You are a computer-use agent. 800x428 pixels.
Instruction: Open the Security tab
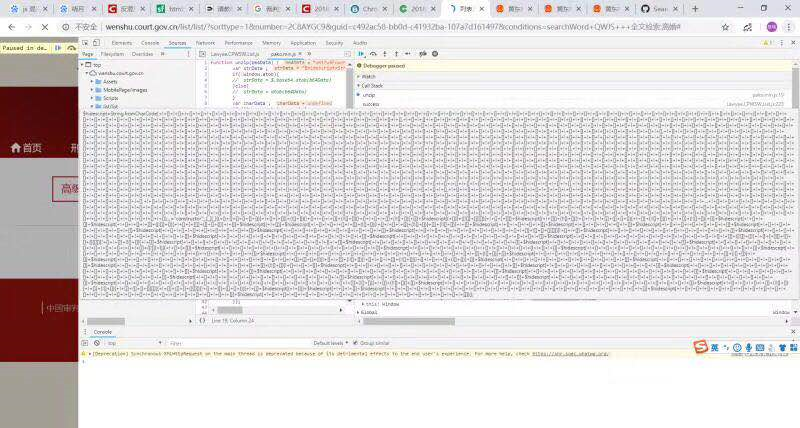click(334, 43)
